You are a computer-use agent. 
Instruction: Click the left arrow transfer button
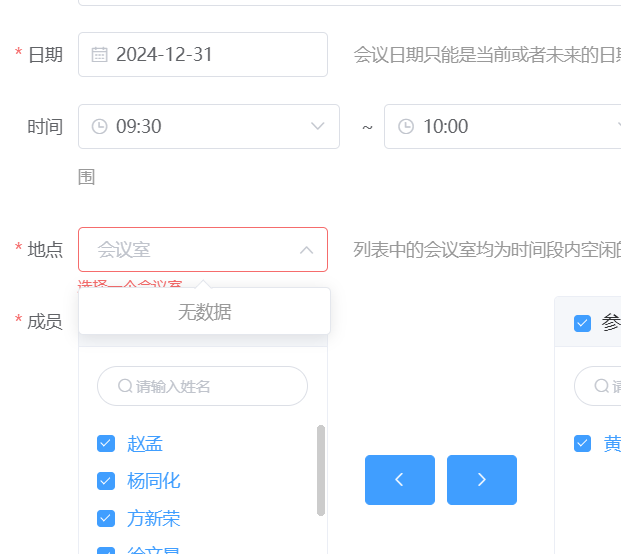pos(400,480)
